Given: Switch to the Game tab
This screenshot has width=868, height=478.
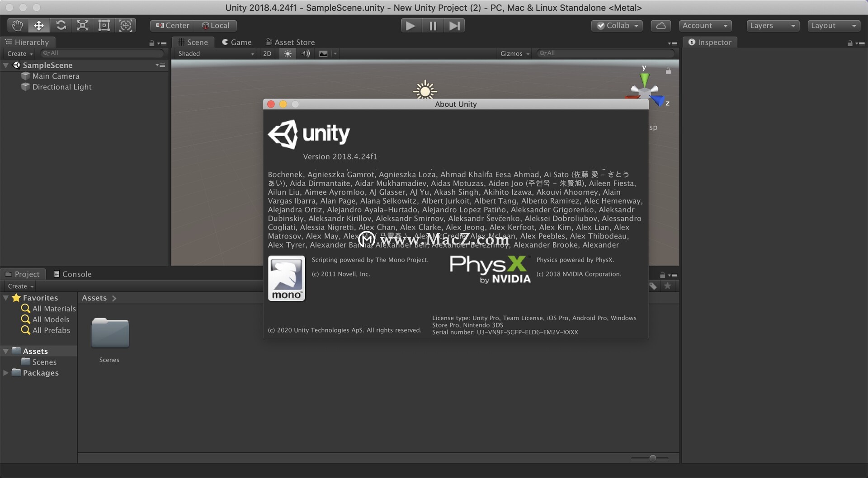Looking at the screenshot, I should coord(237,42).
